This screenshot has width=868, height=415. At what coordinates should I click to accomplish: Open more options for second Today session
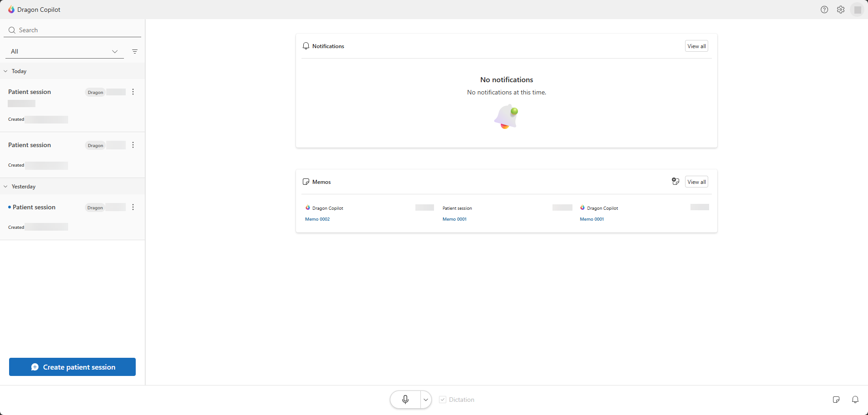point(133,145)
